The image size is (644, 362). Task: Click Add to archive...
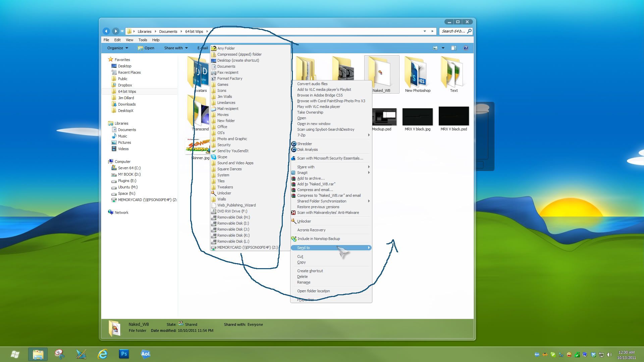[311, 178]
